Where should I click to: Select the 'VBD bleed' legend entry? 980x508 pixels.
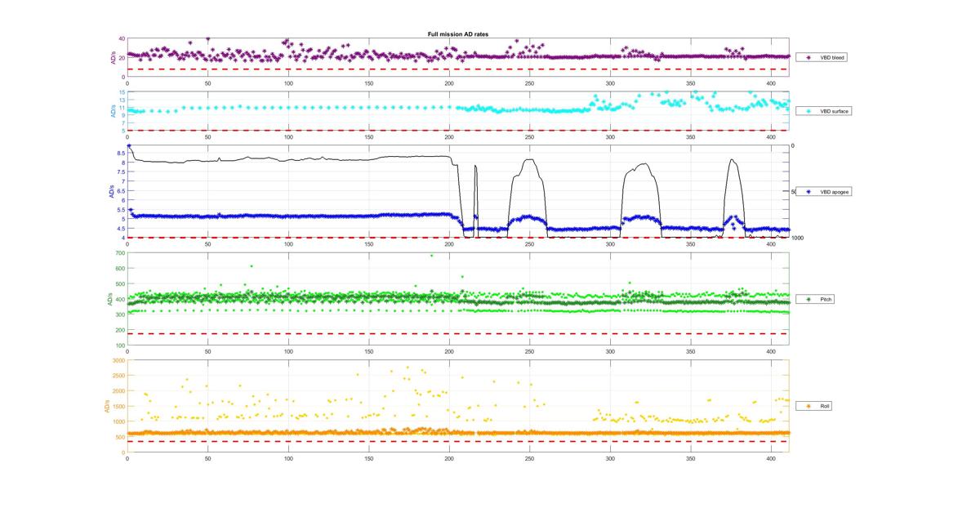coord(823,58)
